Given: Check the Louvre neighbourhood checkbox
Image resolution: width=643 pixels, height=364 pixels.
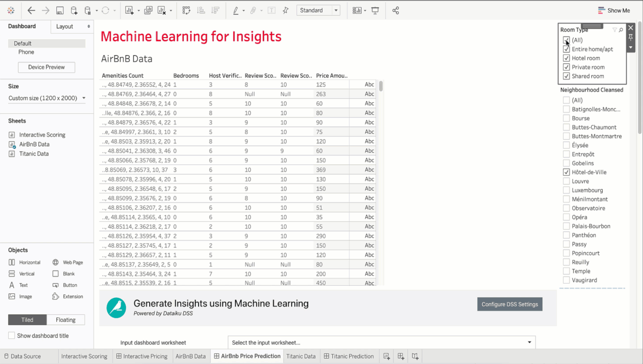Looking at the screenshot, I should [x=566, y=181].
